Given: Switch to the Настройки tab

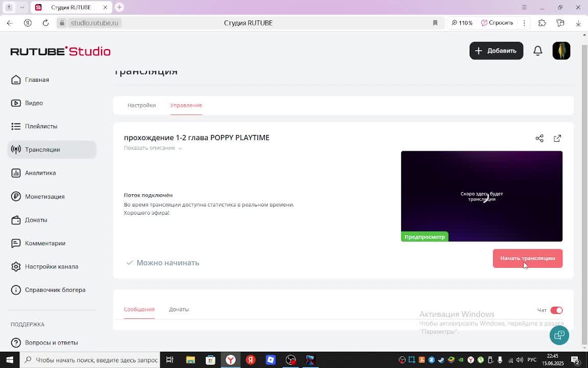Looking at the screenshot, I should pos(141,105).
